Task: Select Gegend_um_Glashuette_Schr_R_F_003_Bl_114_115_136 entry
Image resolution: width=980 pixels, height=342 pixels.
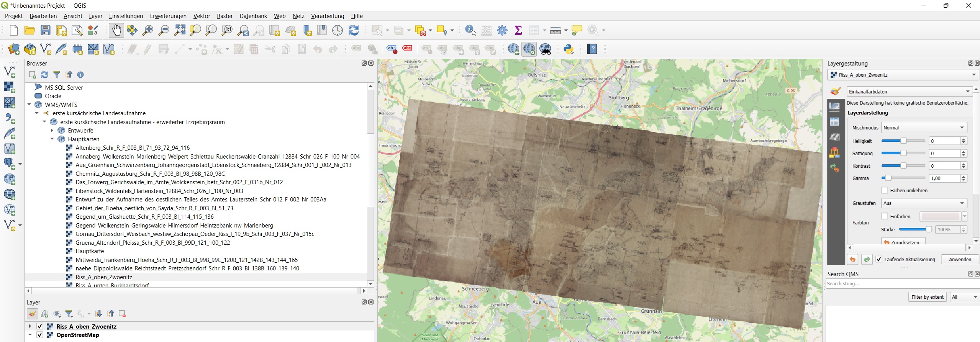Action: [x=144, y=217]
